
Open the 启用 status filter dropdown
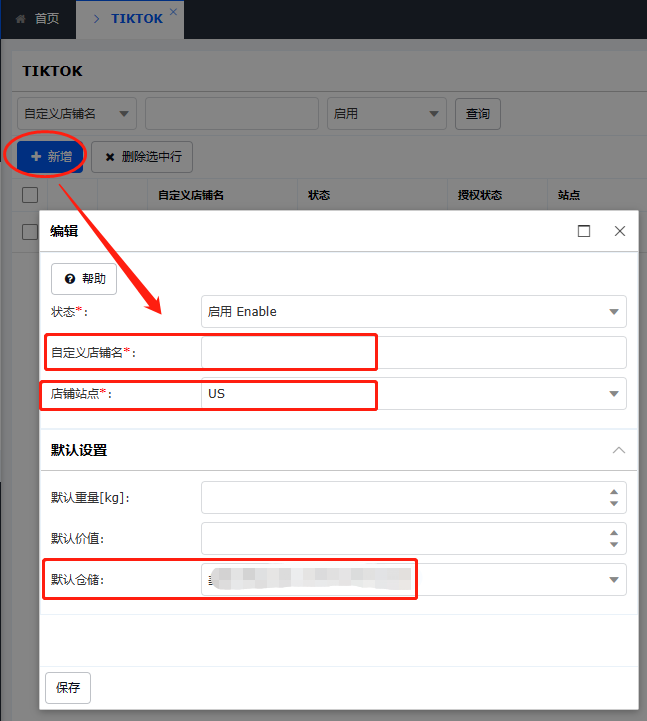coord(387,114)
